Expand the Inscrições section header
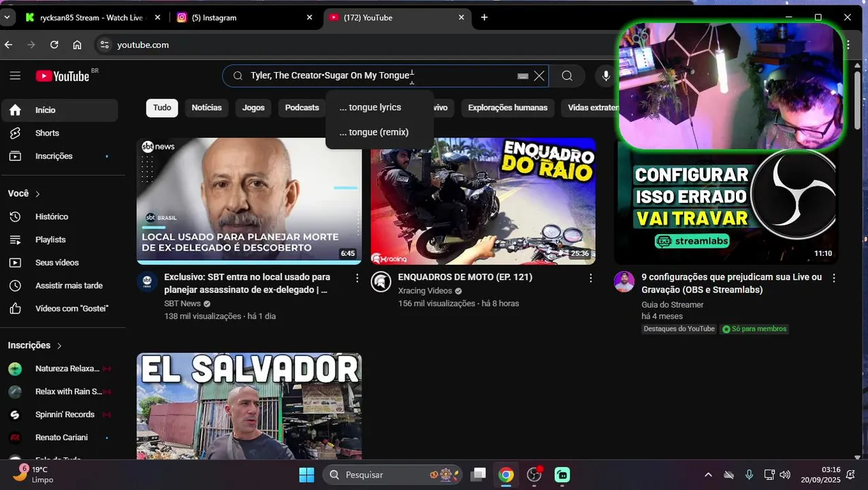The height and width of the screenshot is (490, 868). click(x=35, y=345)
